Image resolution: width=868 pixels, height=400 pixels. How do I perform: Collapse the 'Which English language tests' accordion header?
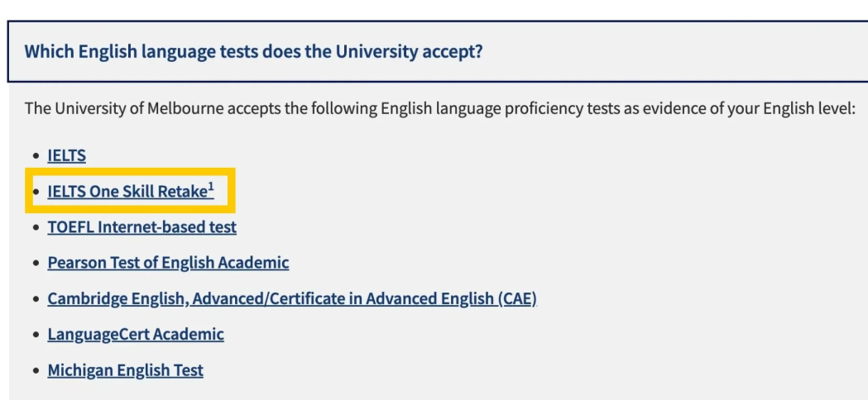[253, 51]
